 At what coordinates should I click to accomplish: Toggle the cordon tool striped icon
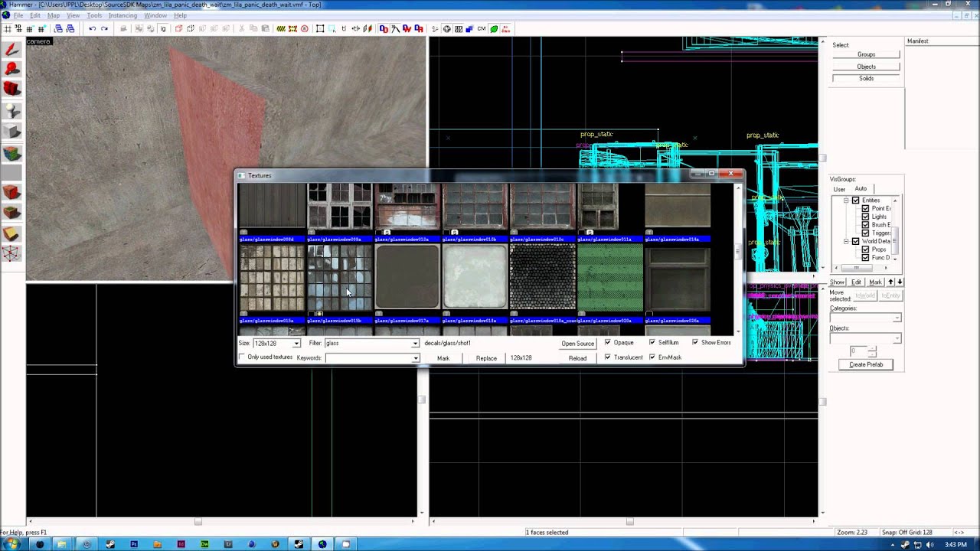tap(281, 29)
